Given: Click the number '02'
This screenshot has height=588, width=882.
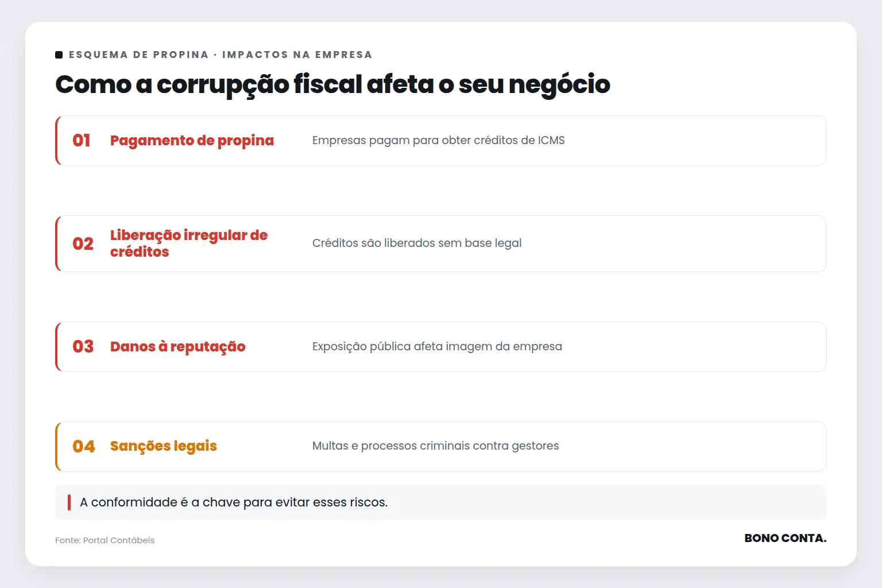Looking at the screenshot, I should point(83,244).
